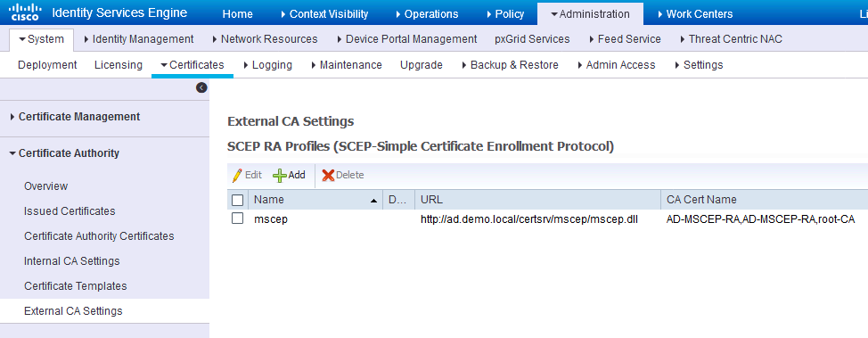Open the Maintenance menu
Screen dimensions: 868x338
[x=346, y=65]
